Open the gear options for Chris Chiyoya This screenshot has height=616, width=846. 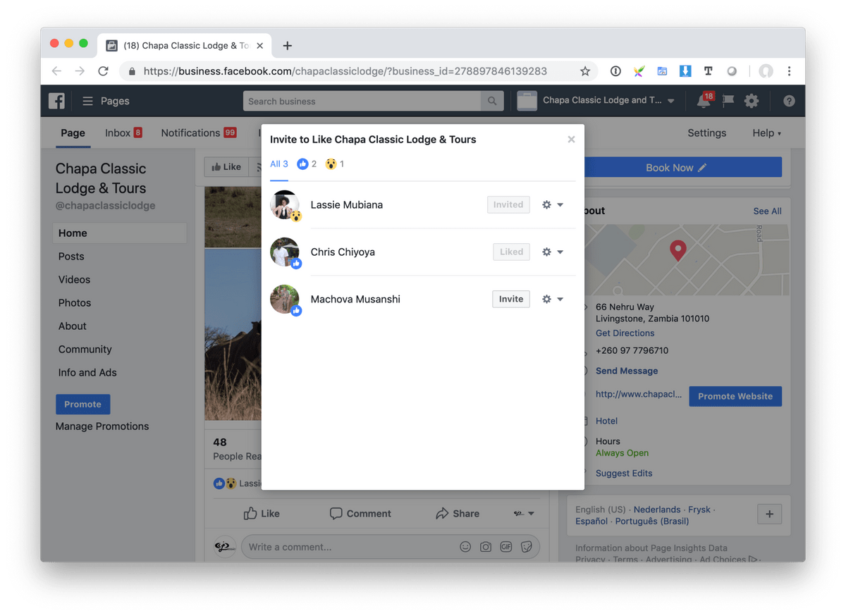click(x=552, y=252)
